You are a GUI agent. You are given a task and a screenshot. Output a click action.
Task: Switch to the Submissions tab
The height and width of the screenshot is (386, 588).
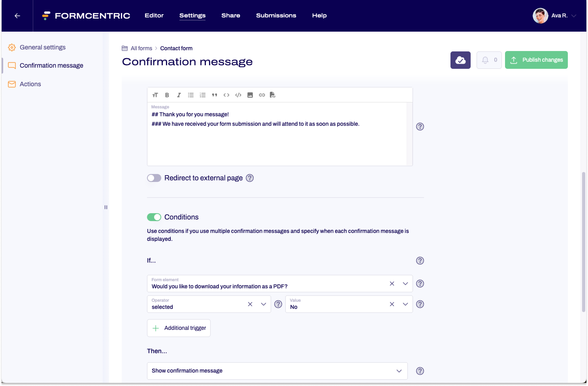pyautogui.click(x=276, y=15)
